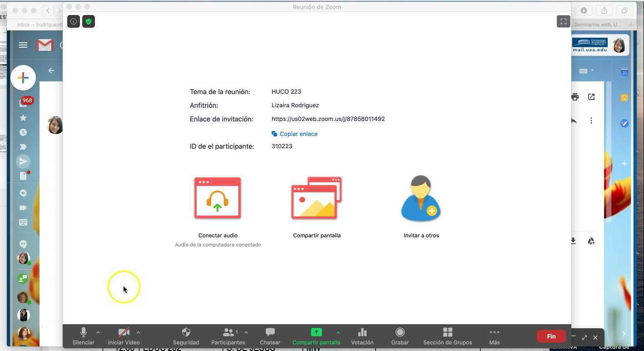Open Gmail Drafts icon in sidebar
This screenshot has height=351, width=644.
(24, 175)
